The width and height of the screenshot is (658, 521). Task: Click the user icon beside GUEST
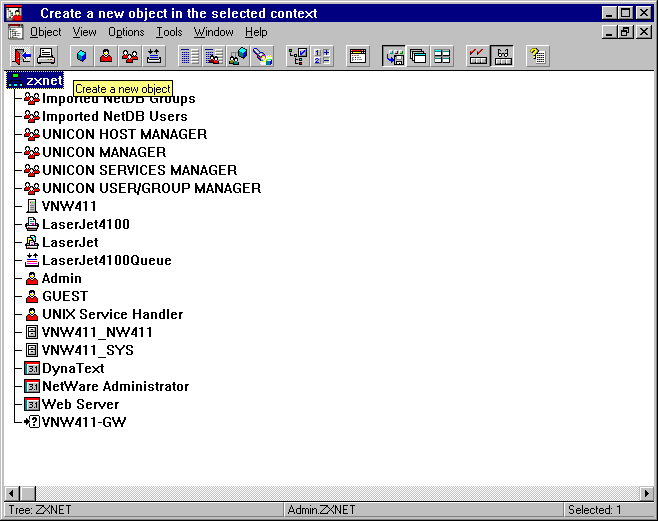tap(32, 297)
